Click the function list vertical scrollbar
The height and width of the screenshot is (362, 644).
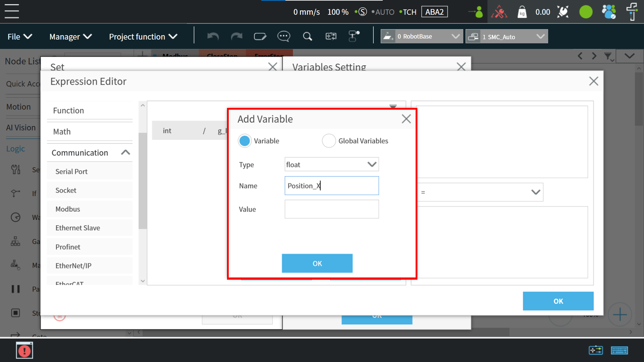[142, 181]
